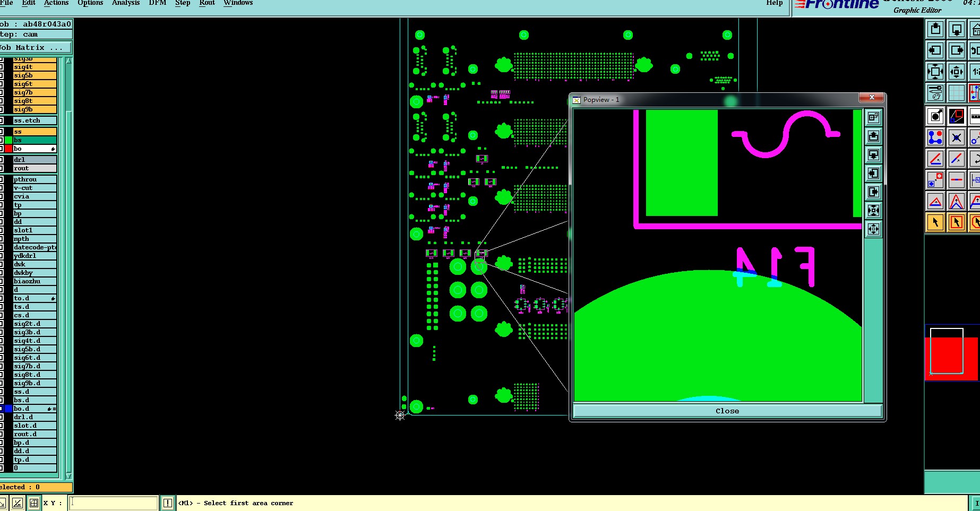This screenshot has height=511, width=980.
Task: Click the pan right icon in main toolbar
Action: 957,50
